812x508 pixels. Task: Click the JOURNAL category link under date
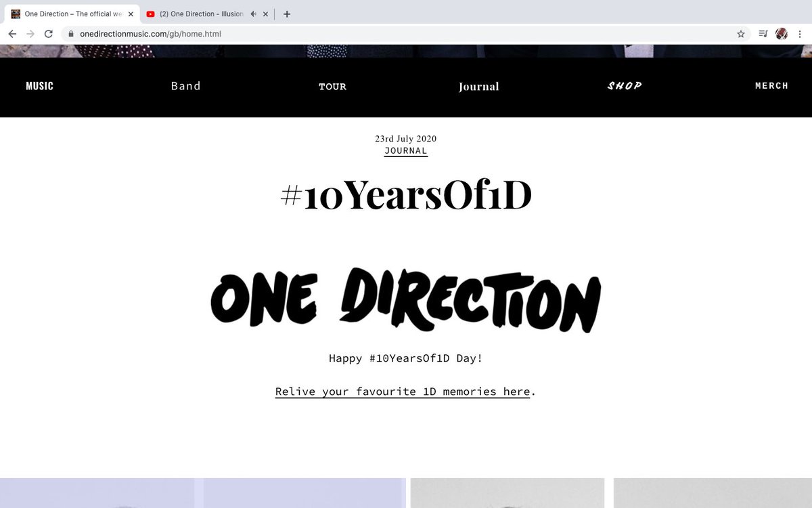click(x=406, y=151)
